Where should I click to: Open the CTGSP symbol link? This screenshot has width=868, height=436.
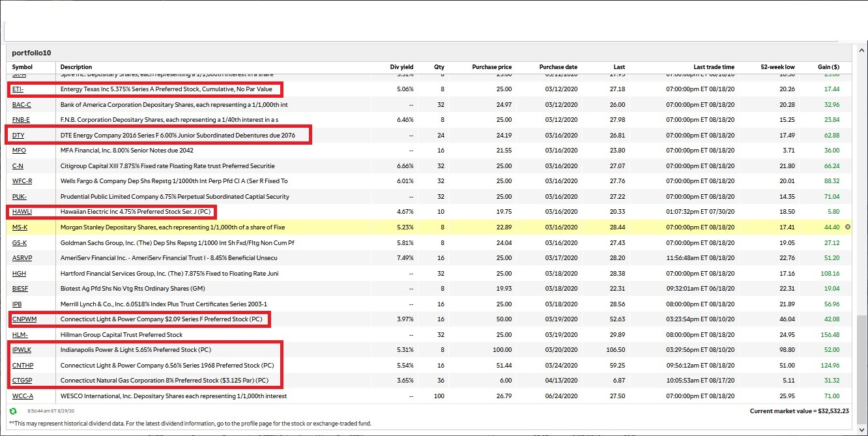(x=23, y=381)
